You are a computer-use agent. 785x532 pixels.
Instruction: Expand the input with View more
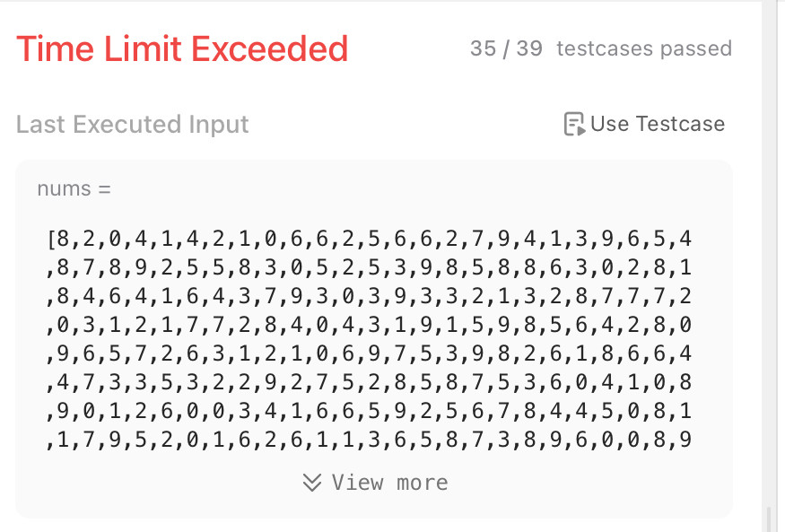375,483
